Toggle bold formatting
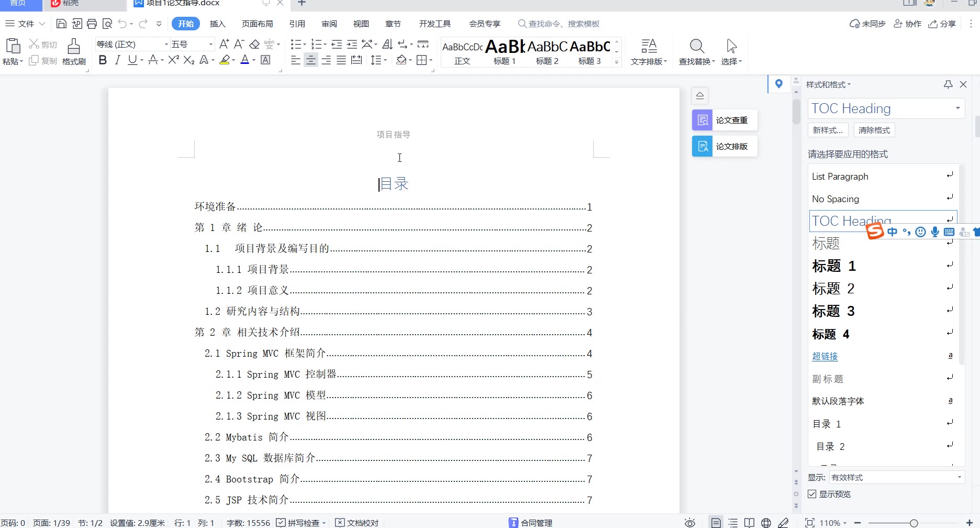 pos(103,60)
